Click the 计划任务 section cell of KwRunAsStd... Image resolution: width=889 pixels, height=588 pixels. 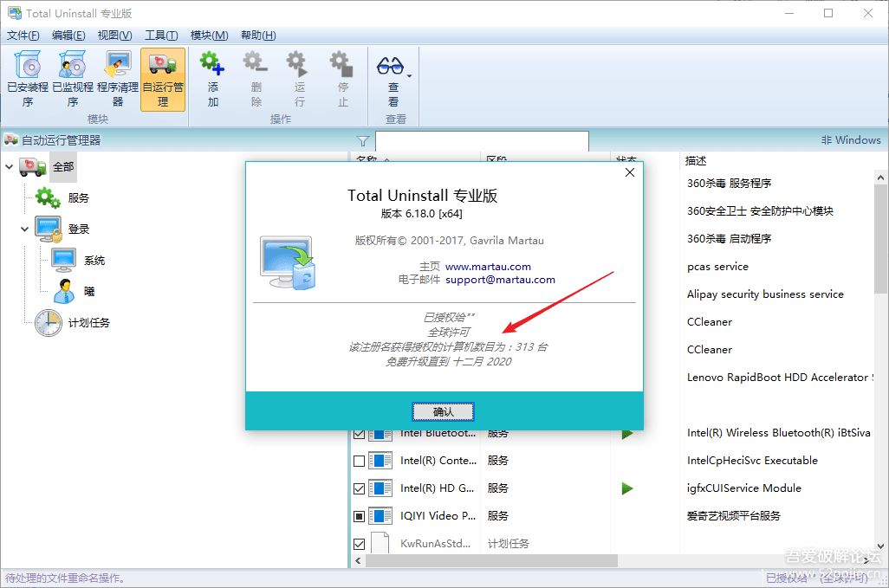509,544
